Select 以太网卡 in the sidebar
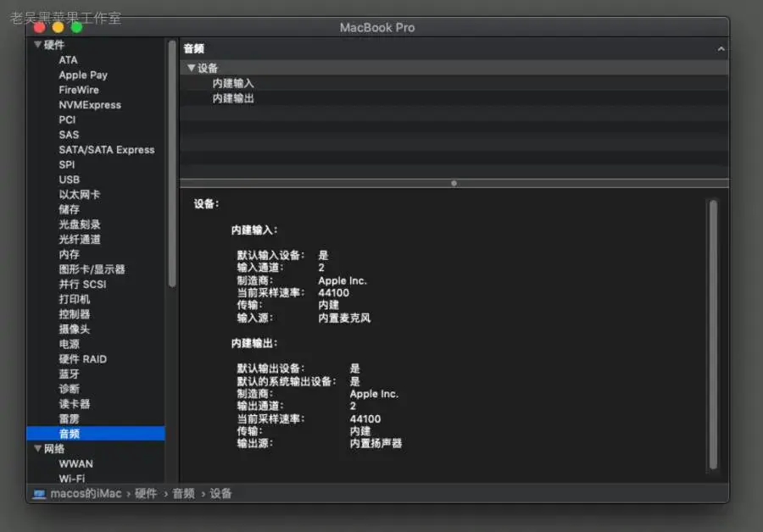Screen dimensions: 763x532 pos(80,195)
